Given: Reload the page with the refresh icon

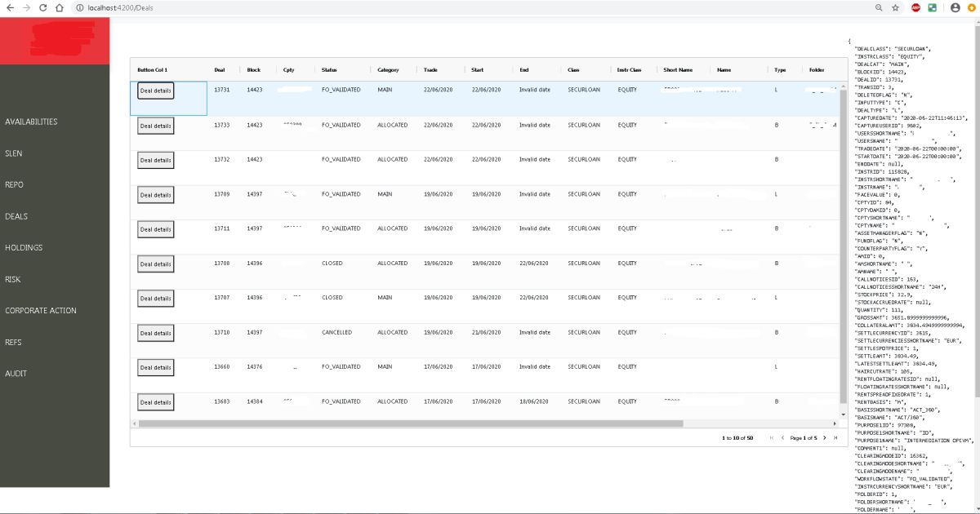Looking at the screenshot, I should (43, 7).
